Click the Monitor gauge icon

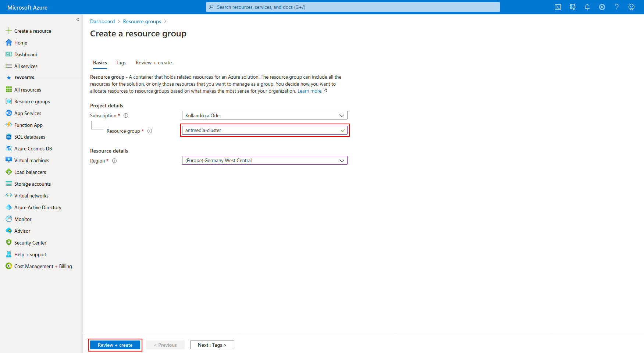click(9, 219)
